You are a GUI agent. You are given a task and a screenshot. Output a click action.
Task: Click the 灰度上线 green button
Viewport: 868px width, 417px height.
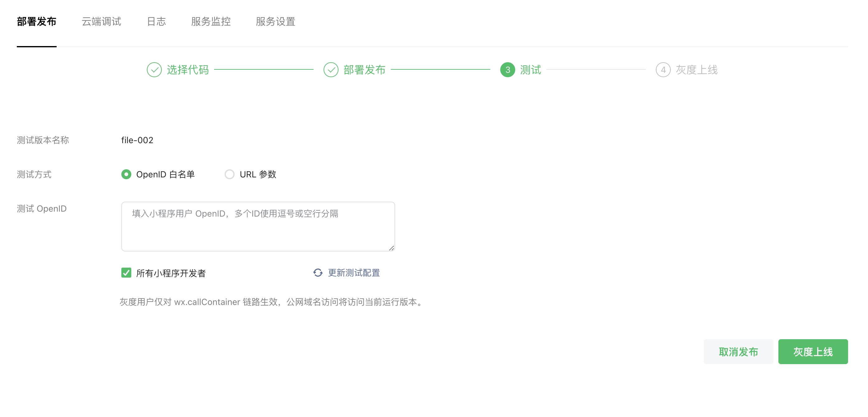point(812,352)
